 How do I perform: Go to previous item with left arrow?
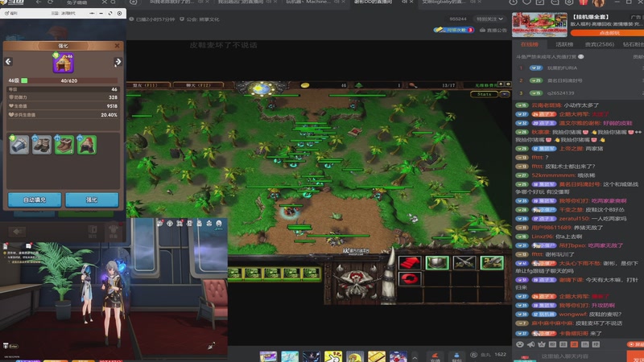click(x=8, y=62)
